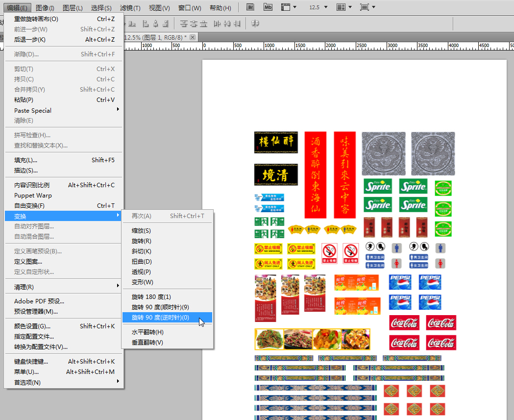This screenshot has width=514, height=420.
Task: Click the auto-align layers icon
Action: click(x=255, y=24)
